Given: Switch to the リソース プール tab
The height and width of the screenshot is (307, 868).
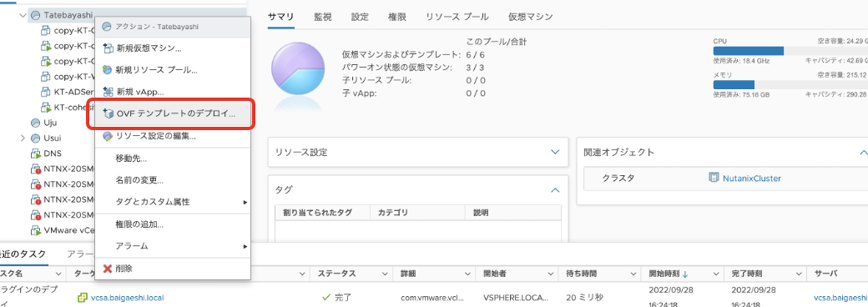Looking at the screenshot, I should [457, 17].
